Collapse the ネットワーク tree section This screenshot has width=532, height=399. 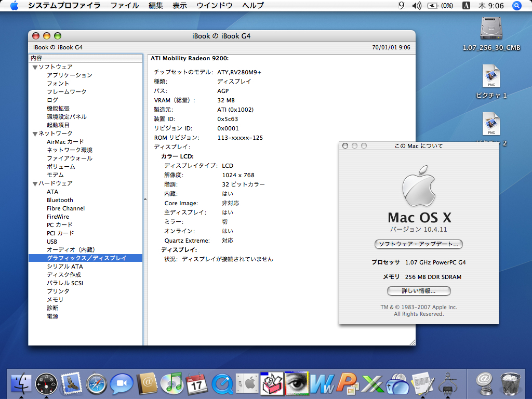point(35,134)
